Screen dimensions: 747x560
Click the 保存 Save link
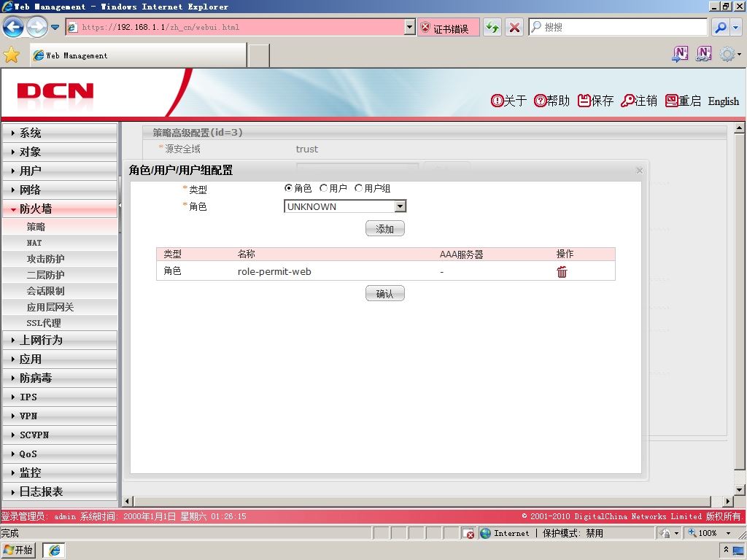595,101
